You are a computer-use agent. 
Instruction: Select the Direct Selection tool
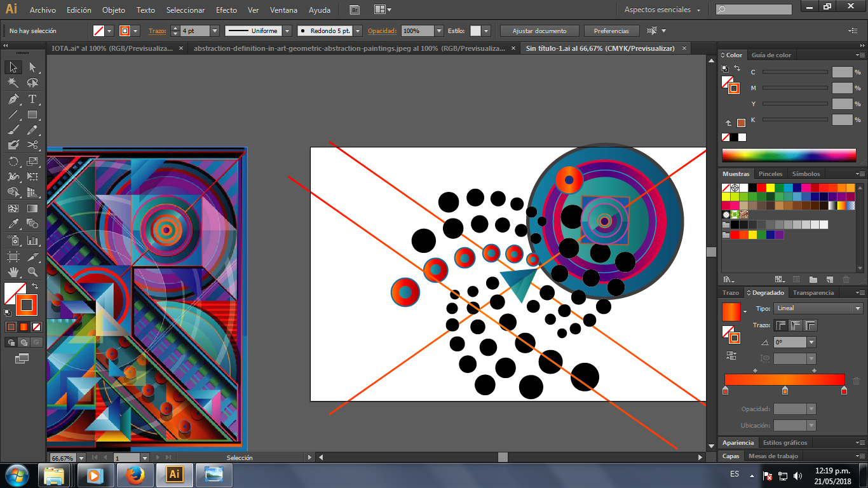(32, 67)
